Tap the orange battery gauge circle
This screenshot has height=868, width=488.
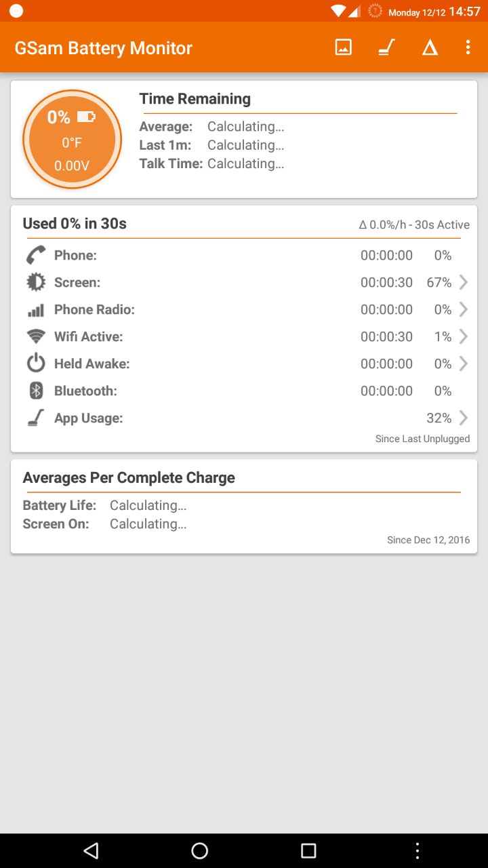(x=72, y=139)
